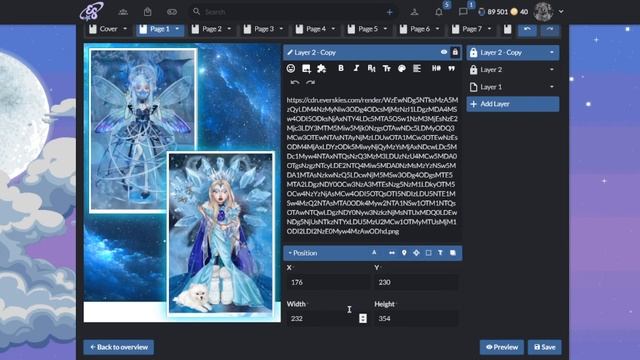Click the filled square icon in Position bar
Viewport: 640px width, 360px height.
pos(453,253)
